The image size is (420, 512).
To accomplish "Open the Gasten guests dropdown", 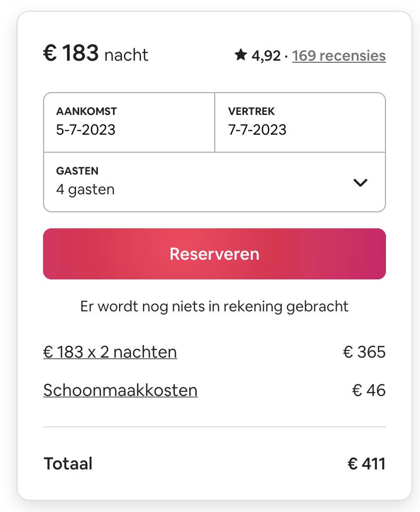I will point(215,182).
